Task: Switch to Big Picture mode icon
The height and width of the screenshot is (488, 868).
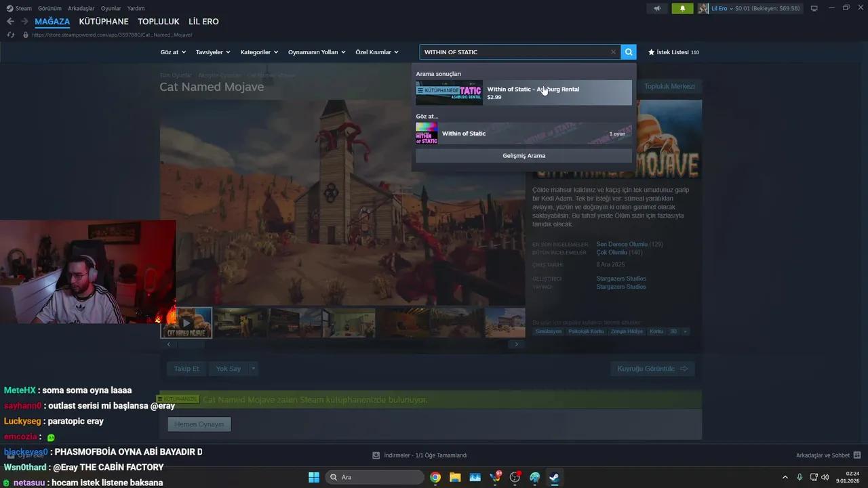Action: [x=814, y=8]
